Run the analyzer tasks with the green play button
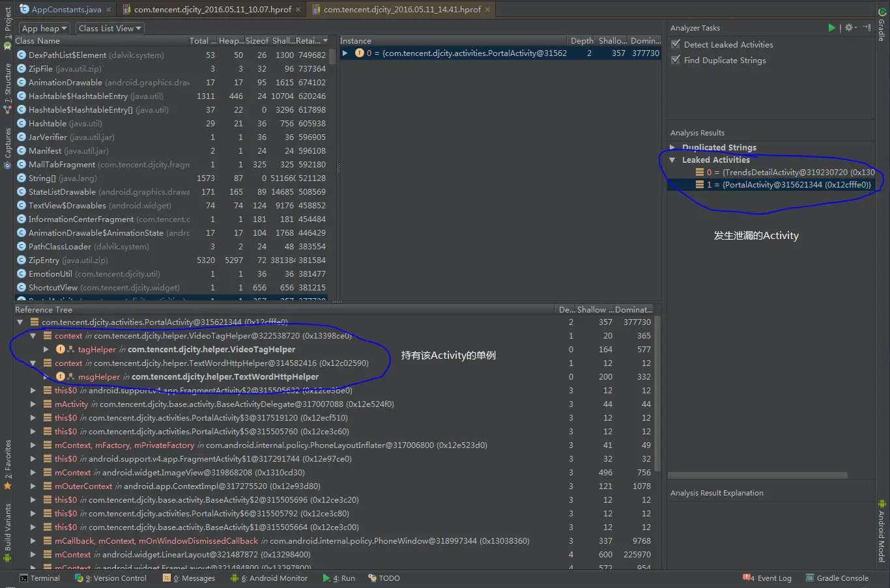Screen dimensions: 890x588 832,28
